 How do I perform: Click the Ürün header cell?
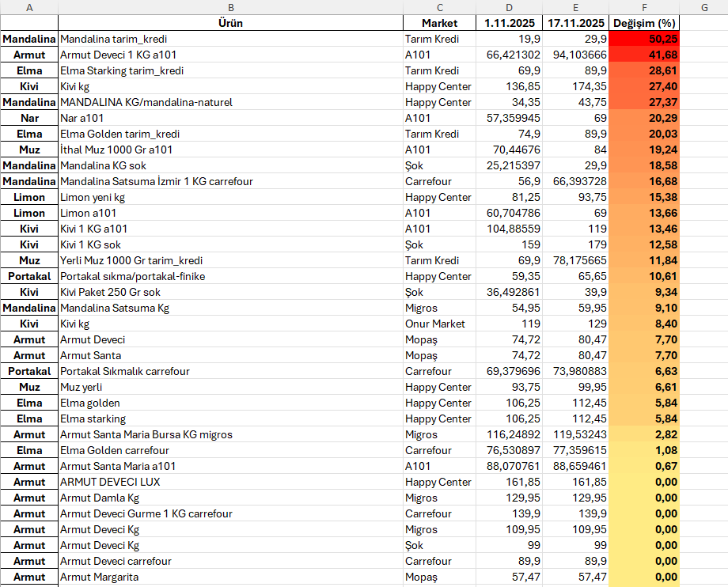(x=231, y=23)
